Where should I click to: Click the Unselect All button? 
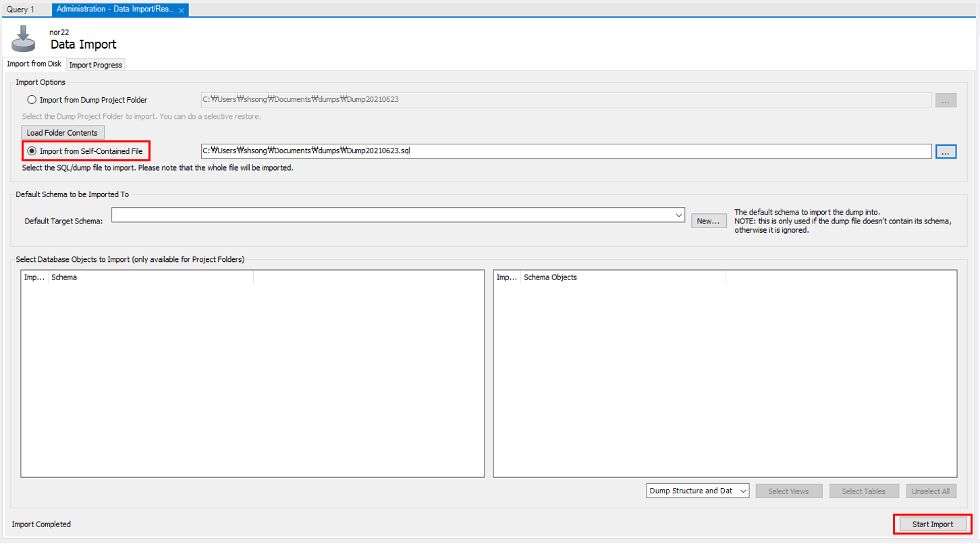coord(931,491)
